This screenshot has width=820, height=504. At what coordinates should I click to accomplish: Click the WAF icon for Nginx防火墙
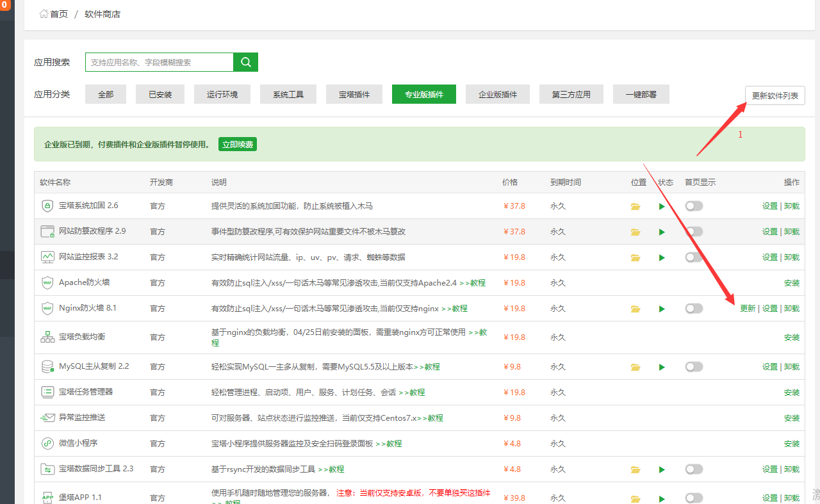click(x=47, y=308)
